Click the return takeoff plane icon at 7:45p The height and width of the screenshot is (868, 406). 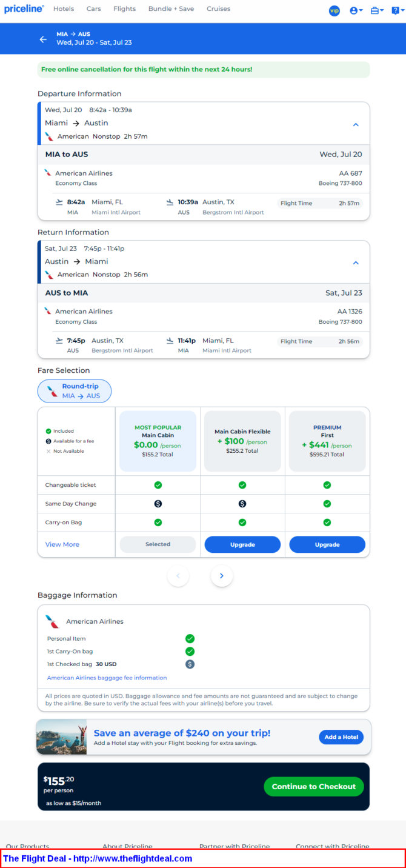tap(59, 340)
